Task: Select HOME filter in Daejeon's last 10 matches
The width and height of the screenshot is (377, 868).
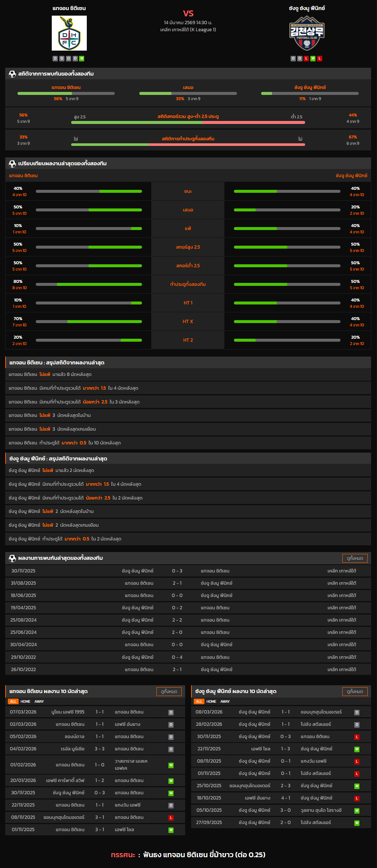Action: 25,701
